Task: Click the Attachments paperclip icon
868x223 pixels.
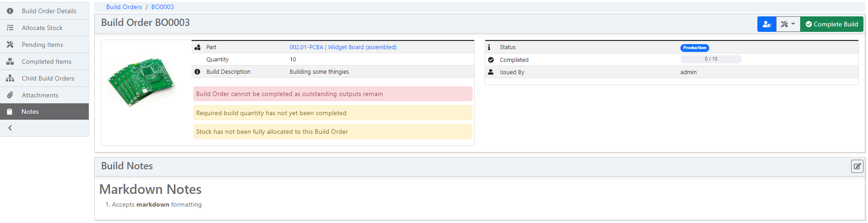Action: [10, 95]
